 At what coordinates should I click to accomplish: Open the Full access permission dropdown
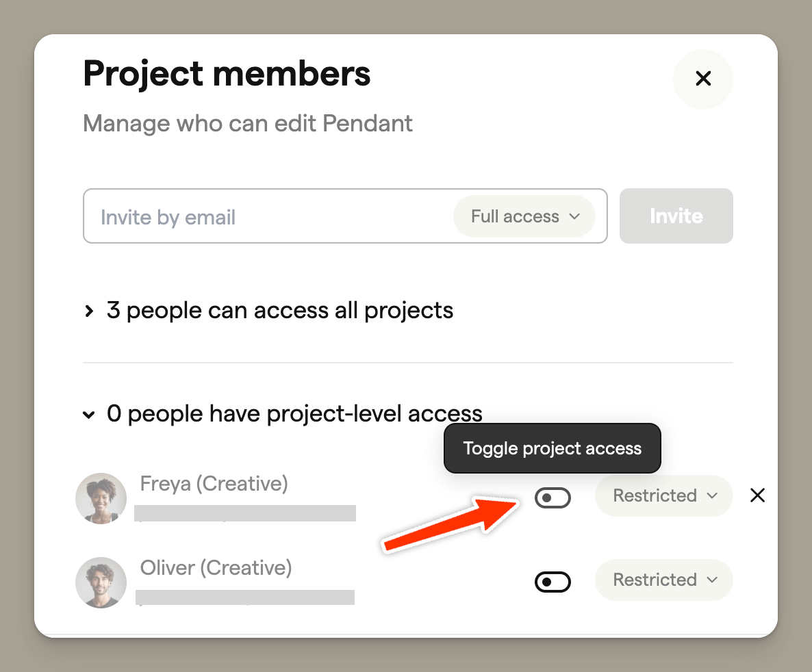pos(524,217)
